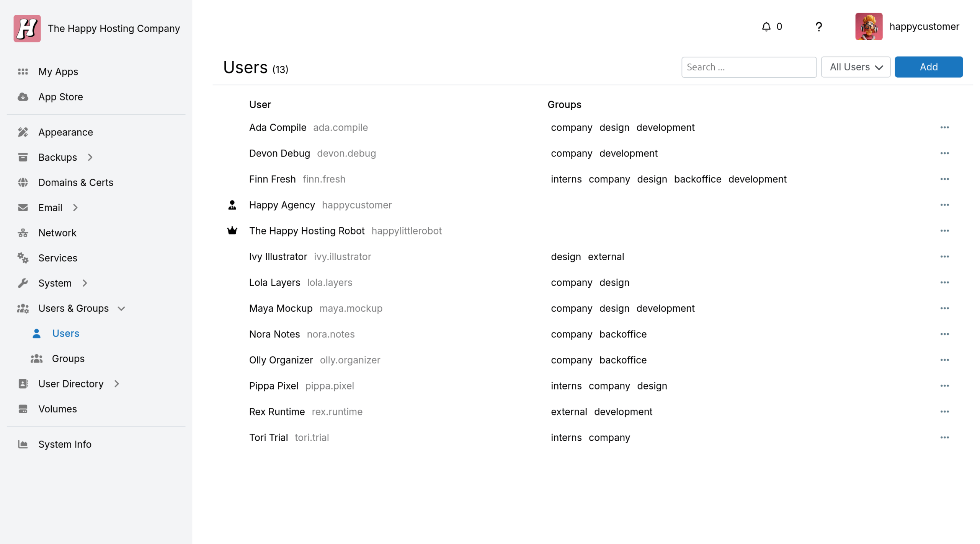Open System Info page
Screen dimensions: 980x544
[x=65, y=444]
